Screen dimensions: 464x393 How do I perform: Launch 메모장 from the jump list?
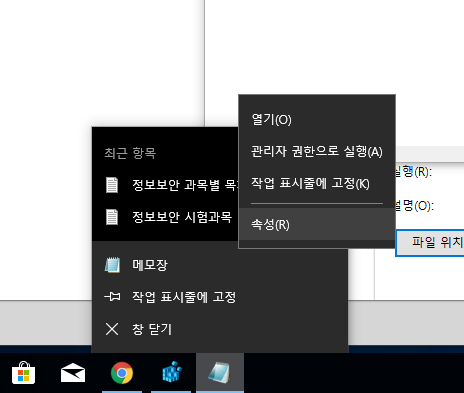point(220,265)
